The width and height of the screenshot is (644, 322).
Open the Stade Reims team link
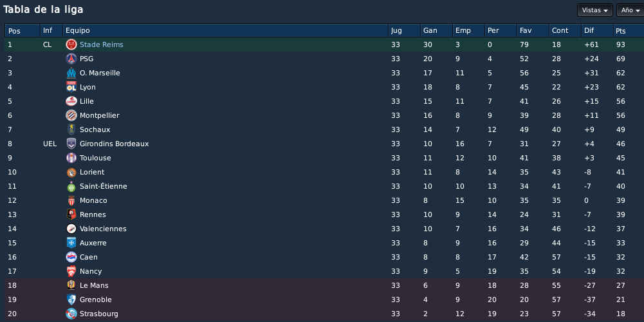(102, 44)
